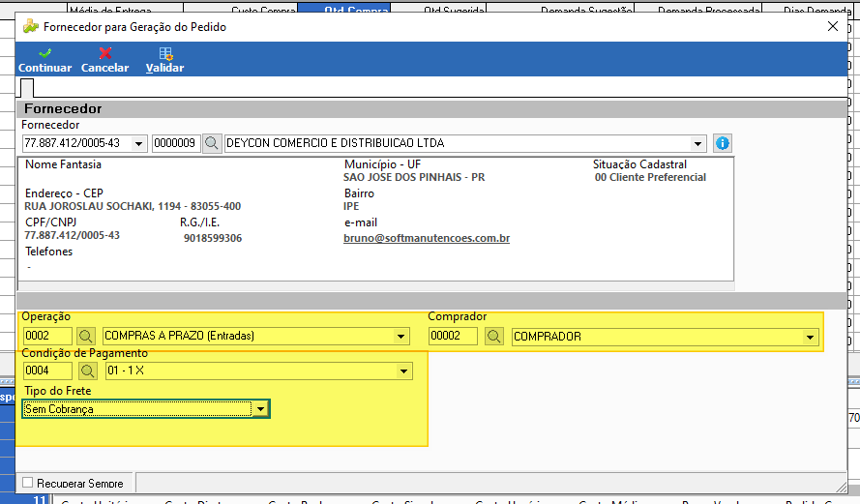Screen dimensions: 860x504
Task: Click the Validar grid icon button
Action: tap(164, 60)
